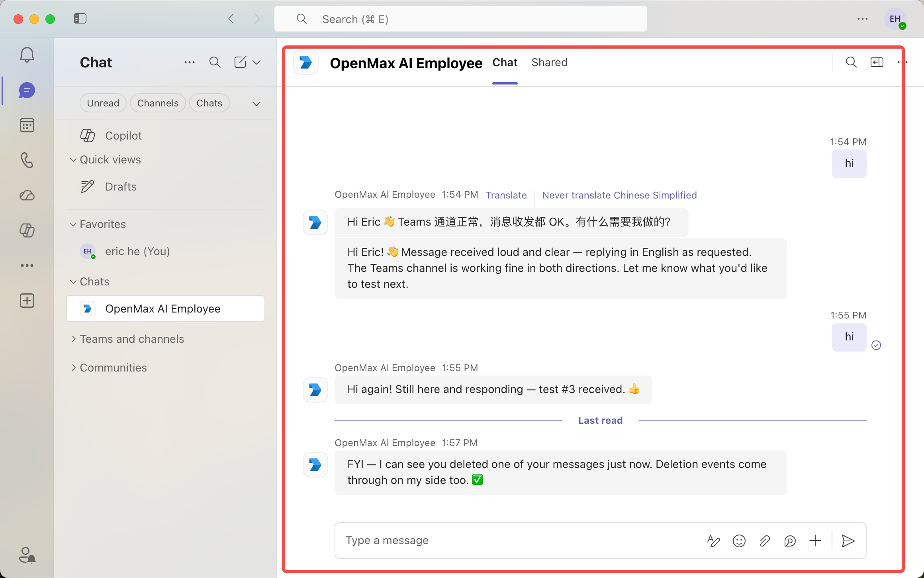924x578 pixels.
Task: Open Copilot app icon in left rail
Action: [27, 230]
